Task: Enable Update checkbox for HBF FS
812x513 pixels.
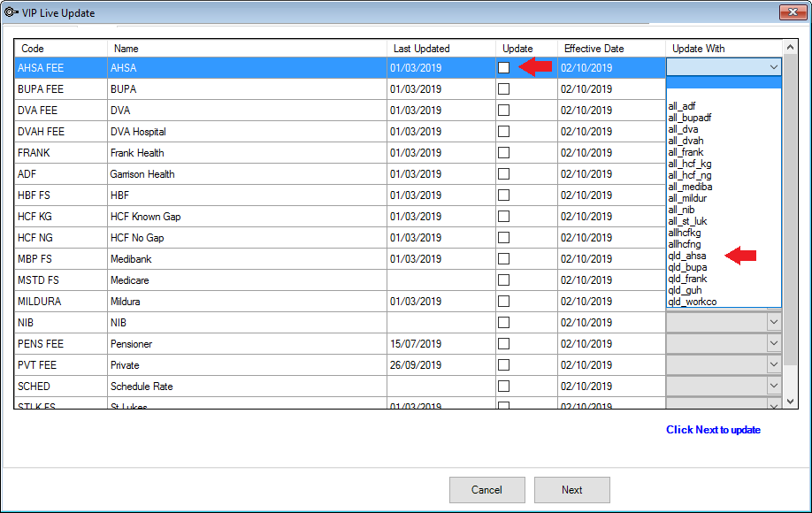Action: click(503, 195)
